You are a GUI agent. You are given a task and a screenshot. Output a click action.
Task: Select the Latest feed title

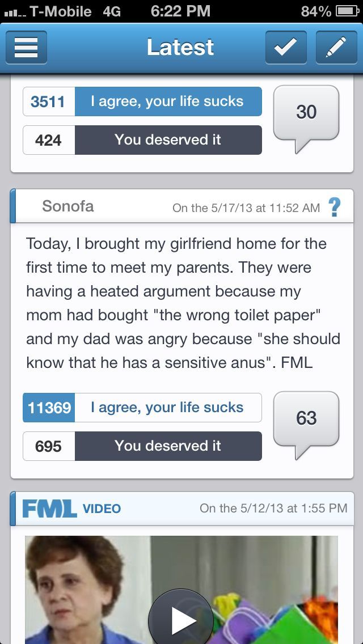[180, 47]
